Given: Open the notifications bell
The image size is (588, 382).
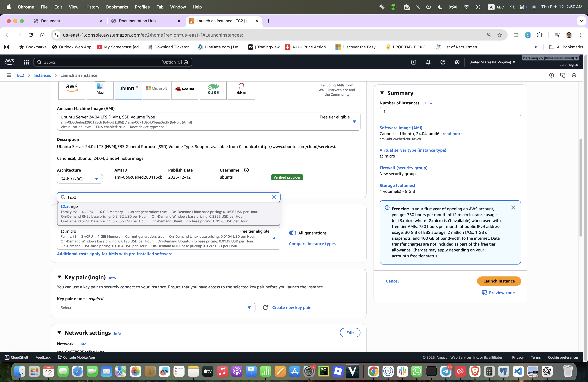Looking at the screenshot, I should 428,62.
